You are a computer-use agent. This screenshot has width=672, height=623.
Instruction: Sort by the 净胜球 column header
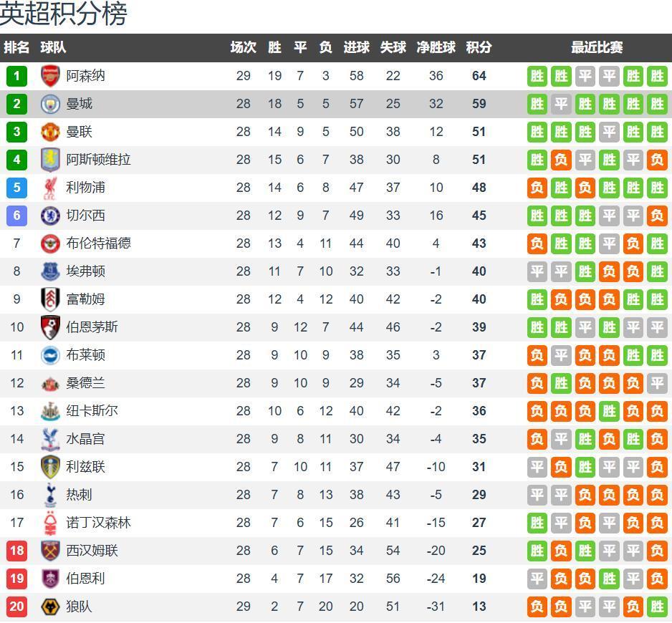[x=436, y=47]
